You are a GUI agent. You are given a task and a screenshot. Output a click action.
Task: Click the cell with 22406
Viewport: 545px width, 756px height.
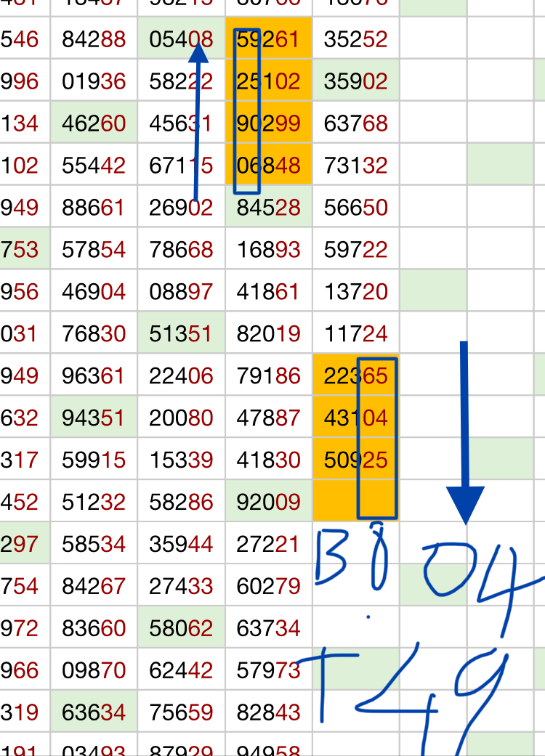tap(182, 375)
